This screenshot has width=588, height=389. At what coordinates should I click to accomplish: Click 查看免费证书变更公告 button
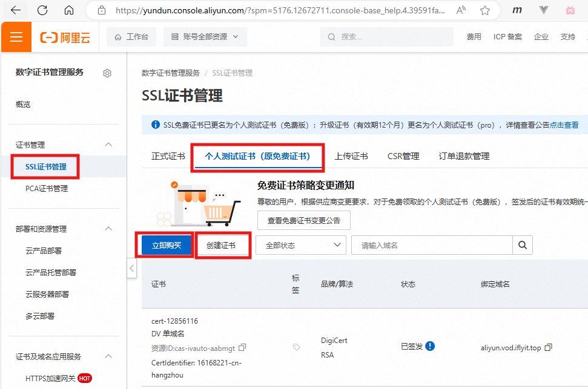pos(304,220)
